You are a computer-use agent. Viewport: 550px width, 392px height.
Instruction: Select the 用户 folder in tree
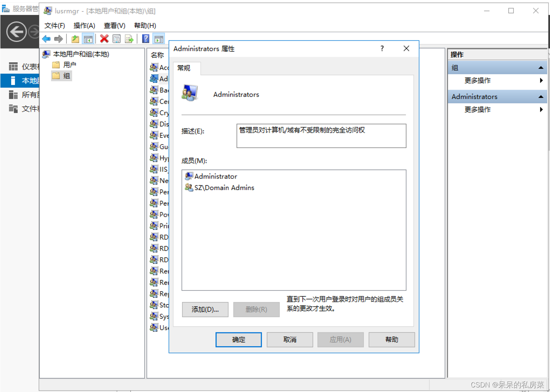pos(64,65)
